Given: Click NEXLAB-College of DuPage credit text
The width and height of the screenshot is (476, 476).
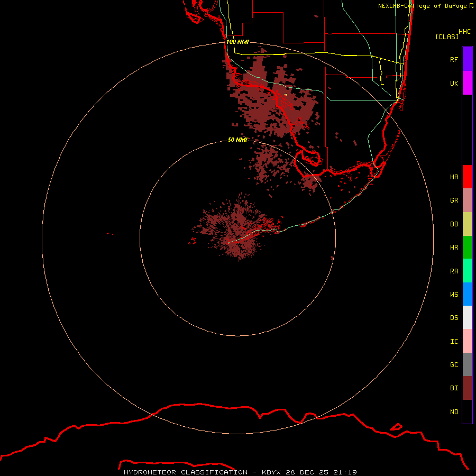Looking at the screenshot, I should tap(425, 6).
